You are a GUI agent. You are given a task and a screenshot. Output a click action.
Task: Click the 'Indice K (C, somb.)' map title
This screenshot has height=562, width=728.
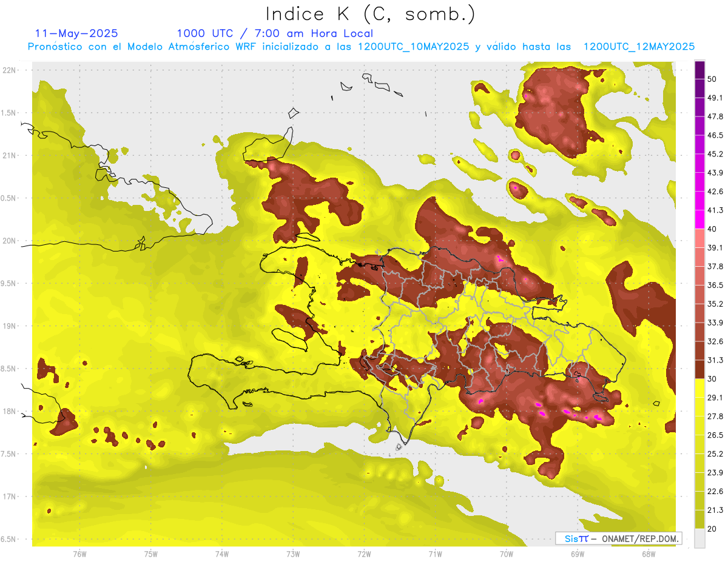coord(371,15)
